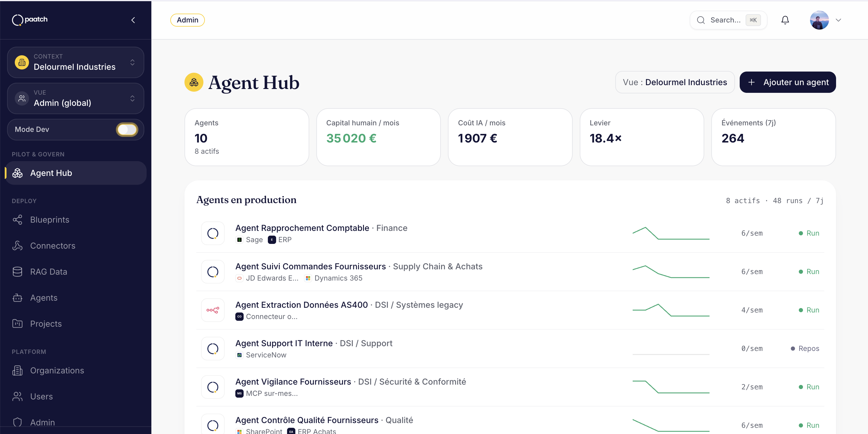Click the sparkline for Rapprochement Comptable
Screen dimensions: 868x434
click(x=671, y=233)
